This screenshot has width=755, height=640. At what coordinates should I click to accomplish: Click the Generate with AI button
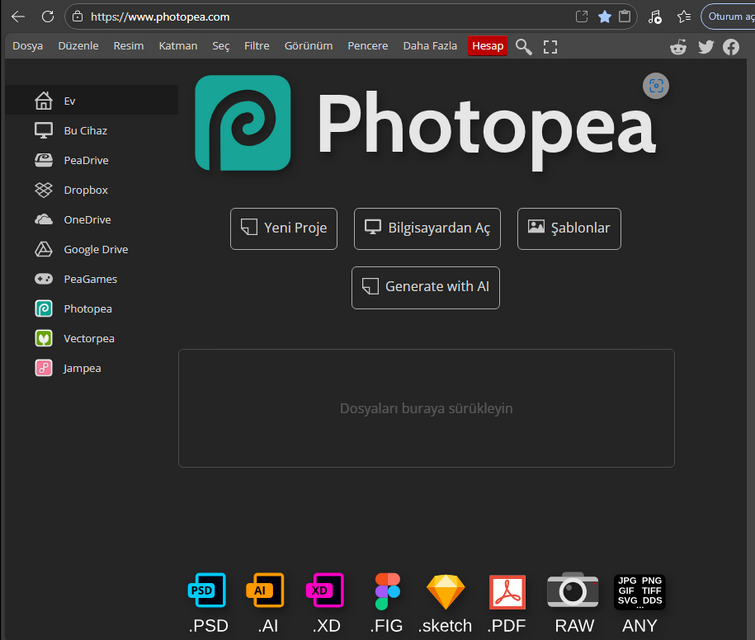[x=425, y=287]
